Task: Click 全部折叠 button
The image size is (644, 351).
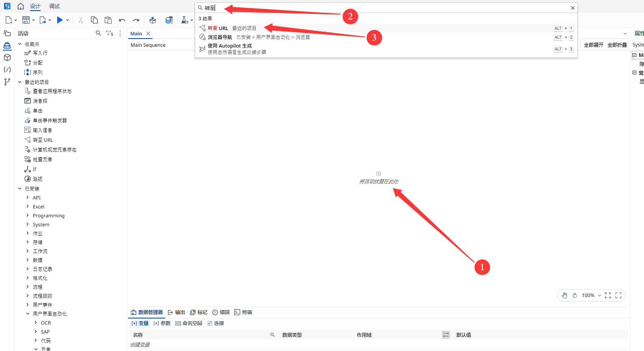Action: coord(617,45)
